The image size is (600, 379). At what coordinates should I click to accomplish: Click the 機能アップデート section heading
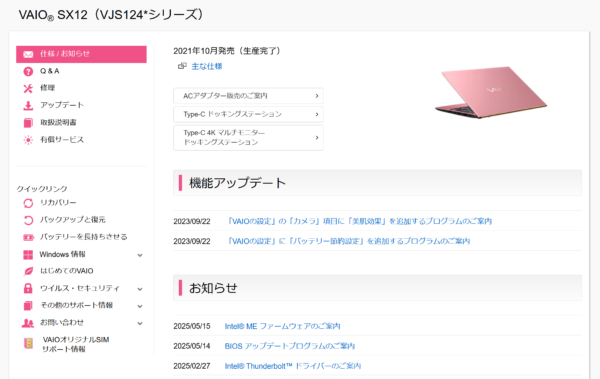coord(238,183)
